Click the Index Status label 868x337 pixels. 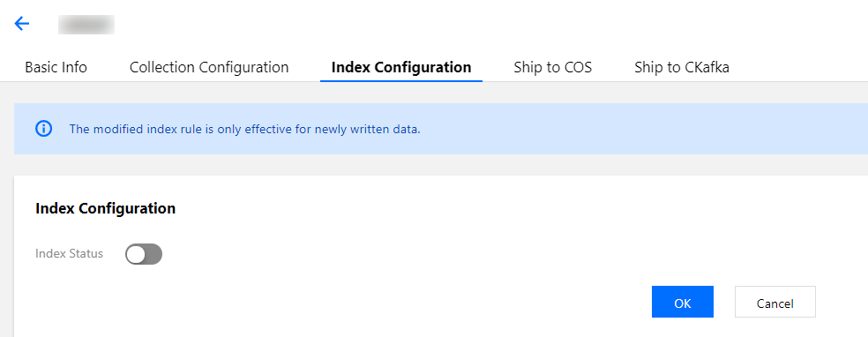click(x=69, y=253)
